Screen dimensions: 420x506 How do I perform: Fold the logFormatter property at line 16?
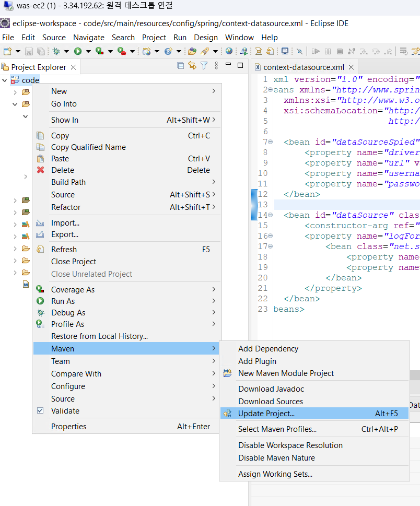coord(271,236)
